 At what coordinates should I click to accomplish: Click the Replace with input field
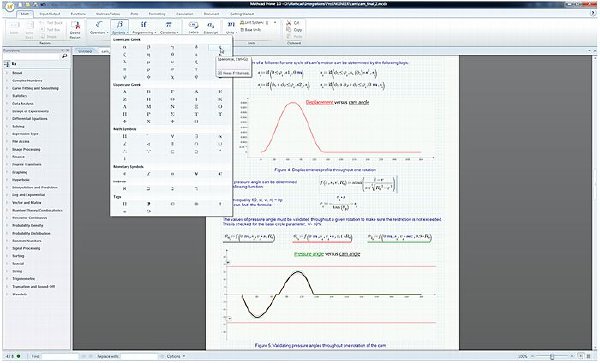tap(139, 356)
